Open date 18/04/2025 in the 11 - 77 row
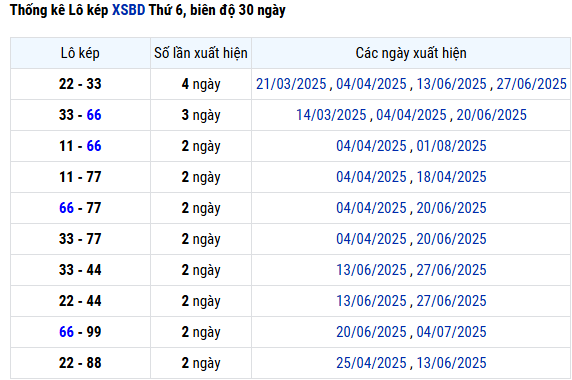The width and height of the screenshot is (572, 380). coord(451,177)
